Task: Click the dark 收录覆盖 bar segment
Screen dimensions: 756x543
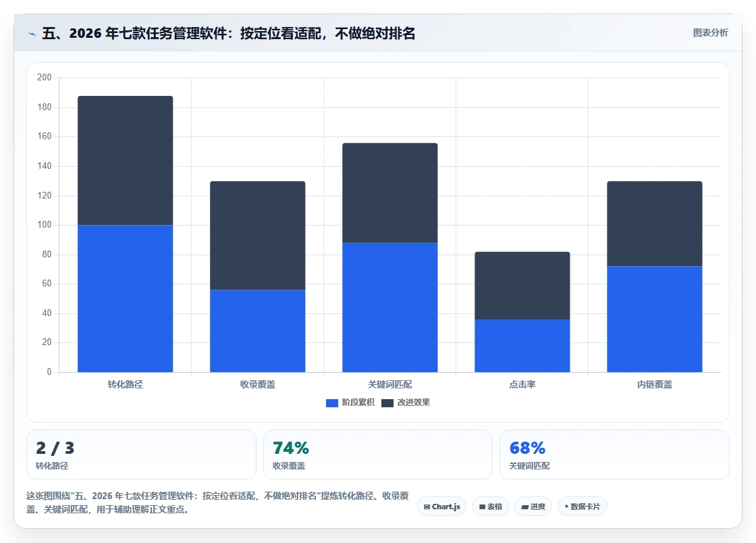Action: point(257,235)
